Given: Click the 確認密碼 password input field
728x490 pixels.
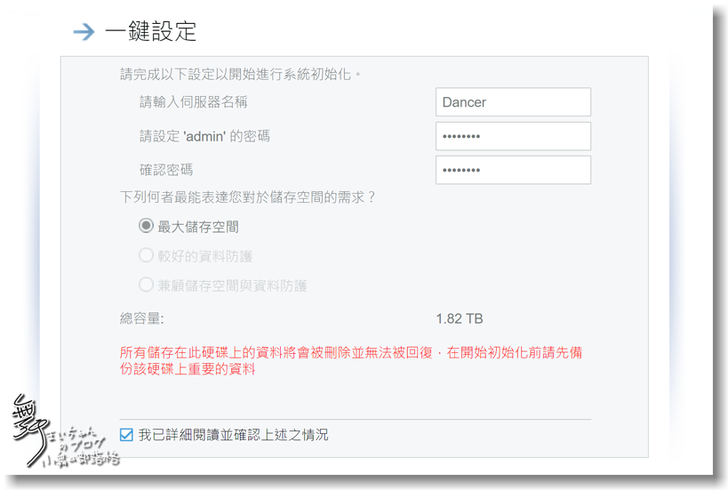Looking at the screenshot, I should pos(513,170).
